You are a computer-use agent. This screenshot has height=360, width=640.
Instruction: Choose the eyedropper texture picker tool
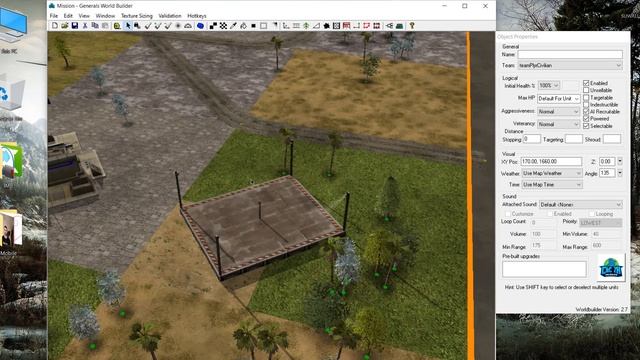click(x=233, y=26)
